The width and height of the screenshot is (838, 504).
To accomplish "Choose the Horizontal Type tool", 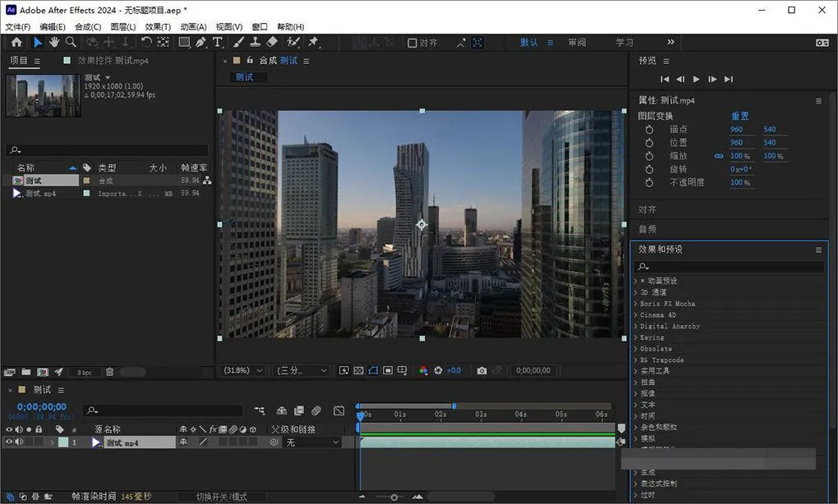I will 218,43.
